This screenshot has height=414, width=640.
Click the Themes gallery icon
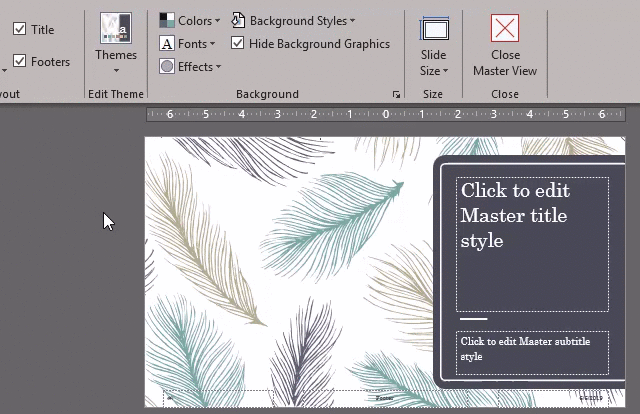click(x=116, y=28)
